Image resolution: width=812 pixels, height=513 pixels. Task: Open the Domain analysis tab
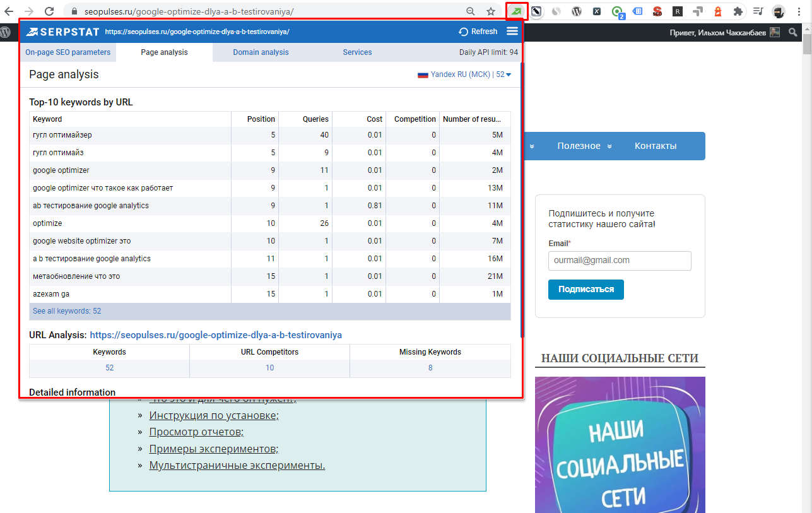(261, 52)
